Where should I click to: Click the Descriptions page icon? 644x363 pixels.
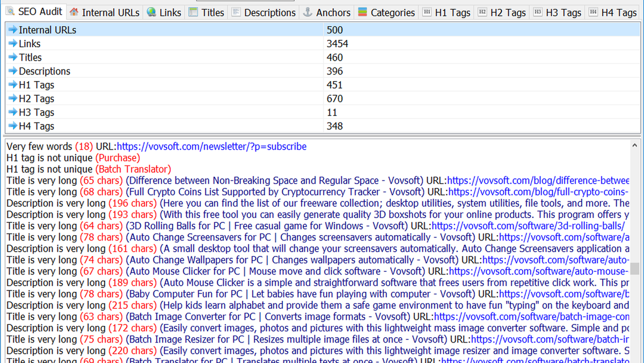236,12
